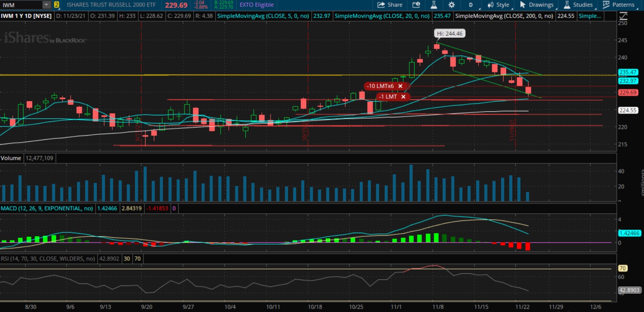Open the Drawings tool menu
Viewport: 644px width, 312px height.
[x=537, y=5]
